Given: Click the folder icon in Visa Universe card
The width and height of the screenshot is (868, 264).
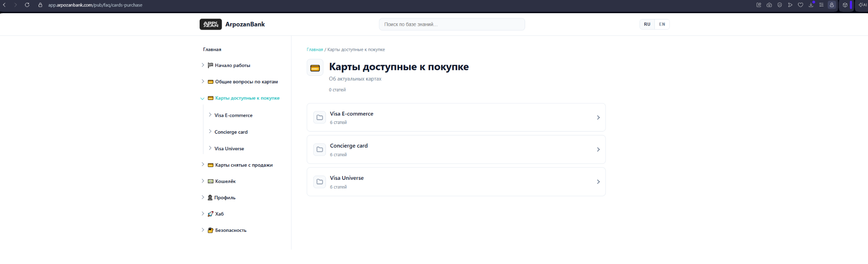Looking at the screenshot, I should pos(320,181).
